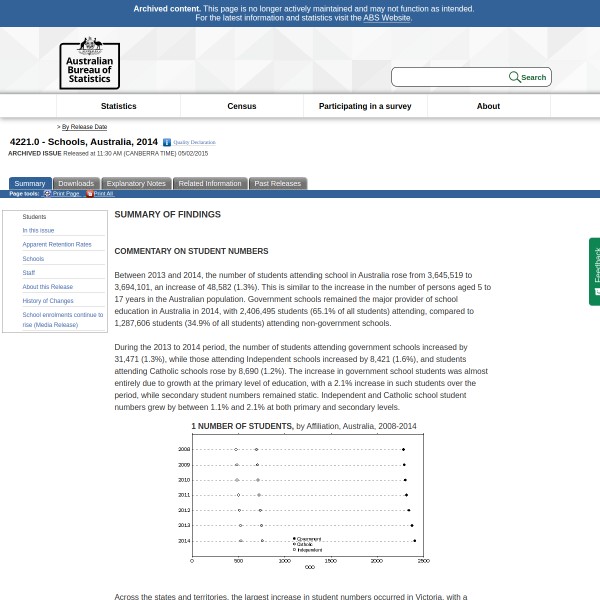Click the Australian Bureau of Statistics logo
This screenshot has height=600, width=600.
pyautogui.click(x=89, y=62)
